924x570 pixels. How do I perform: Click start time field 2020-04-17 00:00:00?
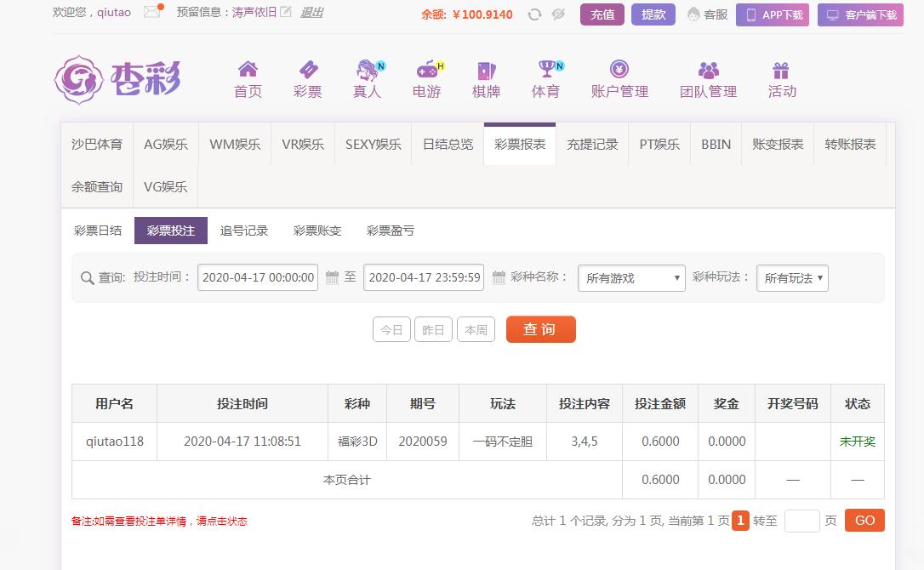point(258,277)
